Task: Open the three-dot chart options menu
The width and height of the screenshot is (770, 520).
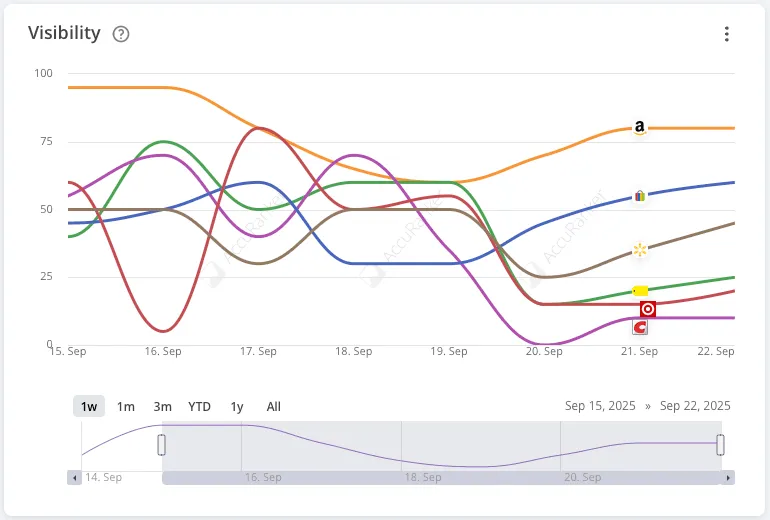Action: point(727,34)
